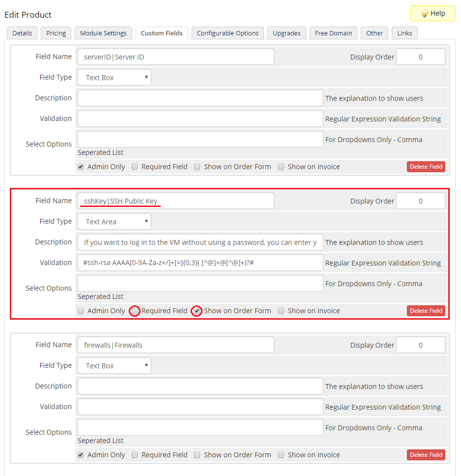461x476 pixels.
Task: Check Required Field for serverID field
Action: (135, 167)
